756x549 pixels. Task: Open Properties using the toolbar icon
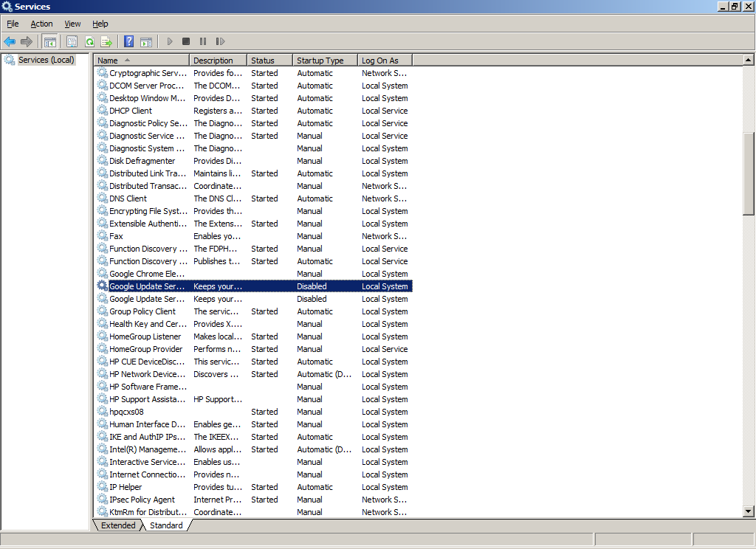[72, 41]
